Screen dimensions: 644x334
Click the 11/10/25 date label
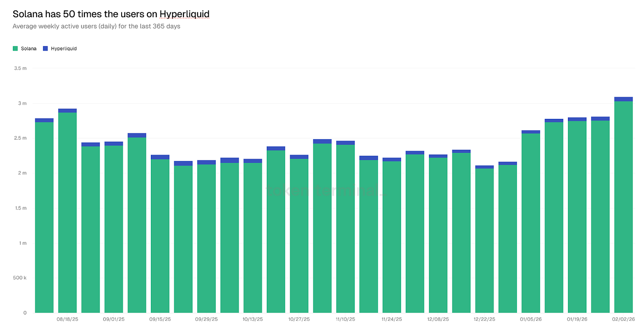[x=345, y=319]
